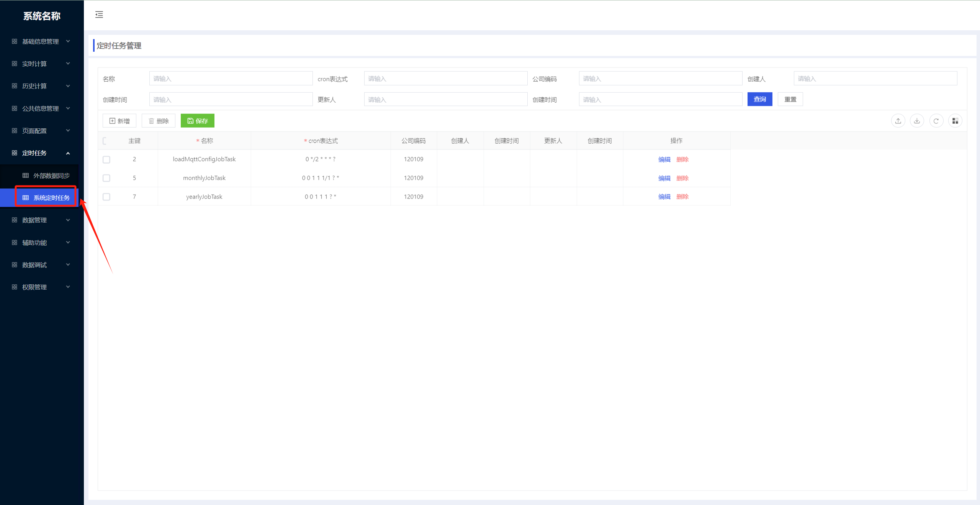Click the 重置 reset button
The width and height of the screenshot is (980, 505).
(790, 99)
